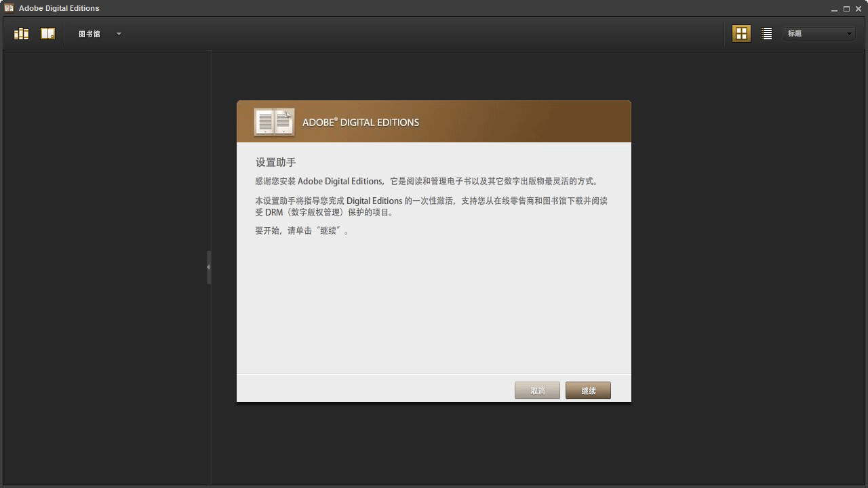This screenshot has width=868, height=488.
Task: Click the 取消 button
Action: click(x=537, y=390)
